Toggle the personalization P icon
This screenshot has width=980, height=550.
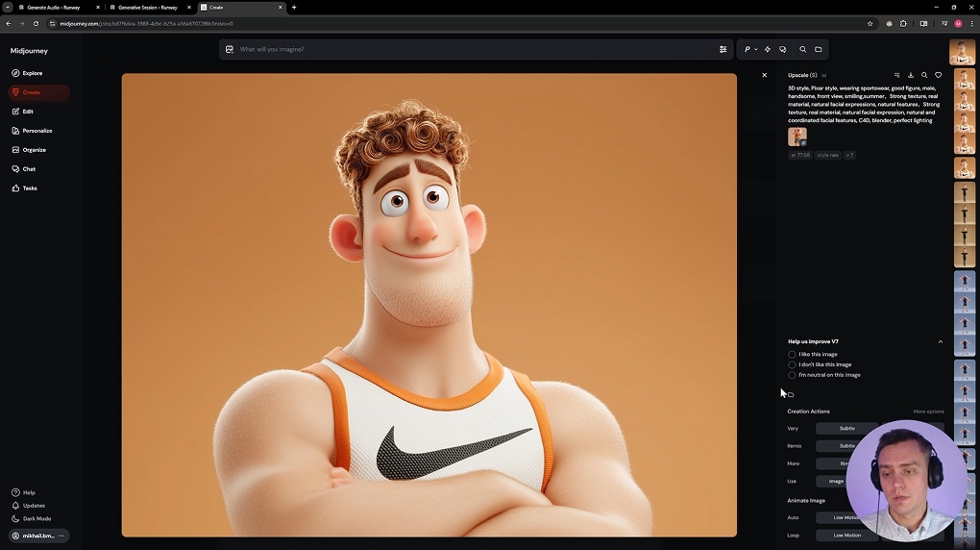pos(747,49)
